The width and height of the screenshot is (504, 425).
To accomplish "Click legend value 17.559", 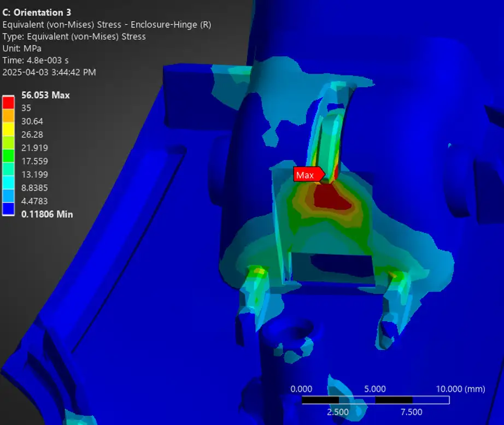I will [x=34, y=161].
